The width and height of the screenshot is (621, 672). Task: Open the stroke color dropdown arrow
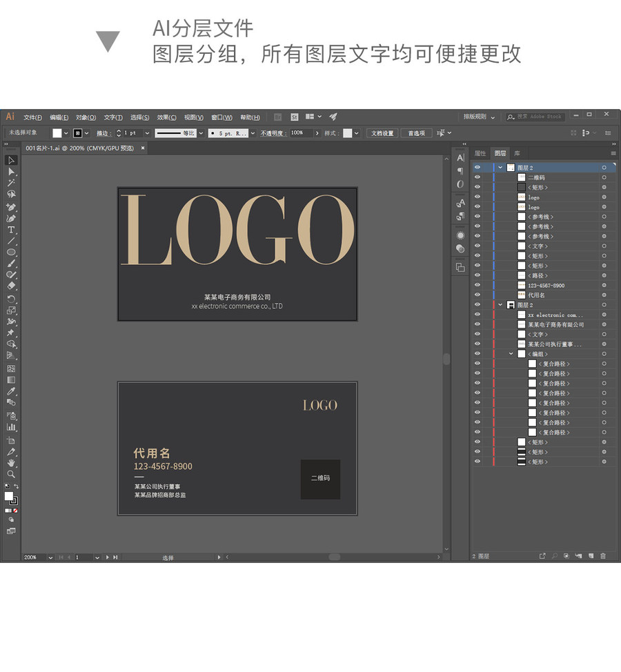tap(86, 133)
